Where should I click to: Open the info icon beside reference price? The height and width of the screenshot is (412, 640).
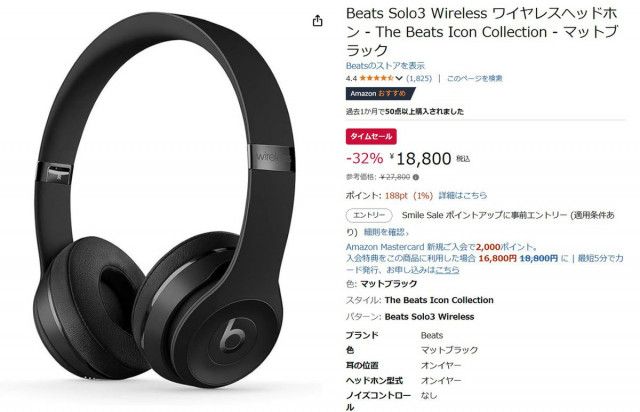(x=416, y=177)
